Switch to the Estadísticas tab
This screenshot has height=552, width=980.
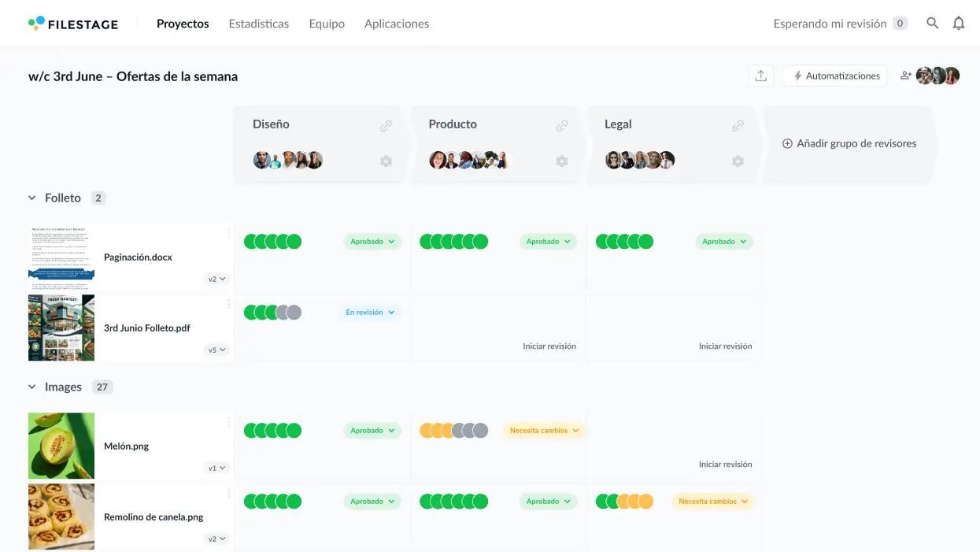(x=258, y=24)
